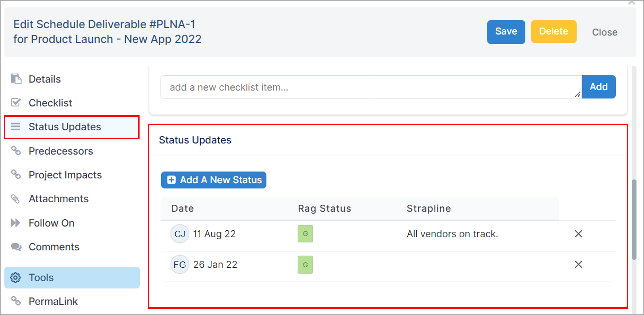
Task: Delete the 11 Aug 22 status row
Action: (x=578, y=234)
